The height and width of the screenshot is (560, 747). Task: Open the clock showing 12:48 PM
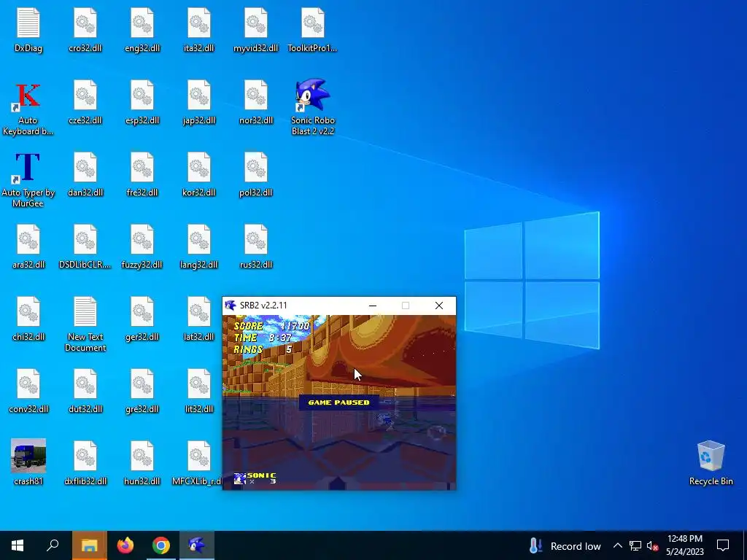click(x=684, y=545)
